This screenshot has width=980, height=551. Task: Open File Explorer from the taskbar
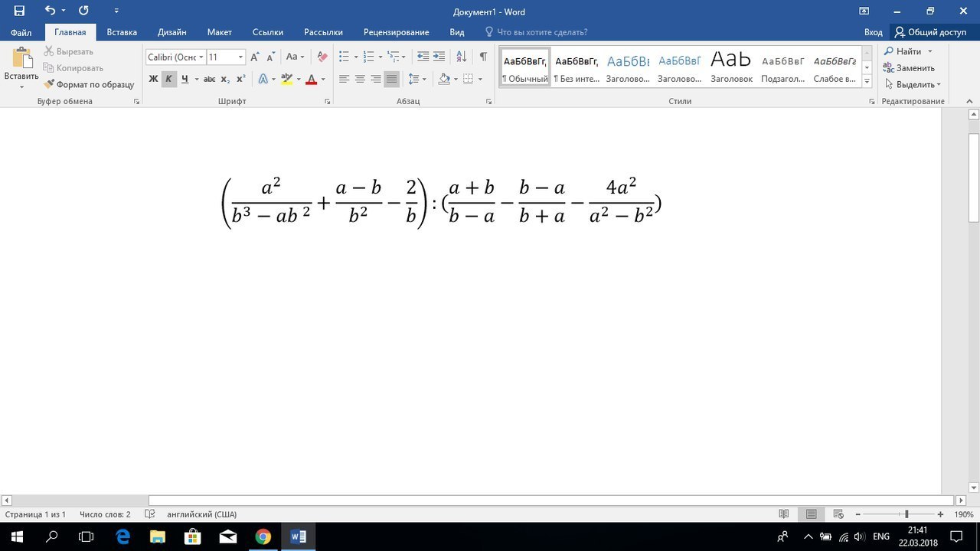[158, 536]
